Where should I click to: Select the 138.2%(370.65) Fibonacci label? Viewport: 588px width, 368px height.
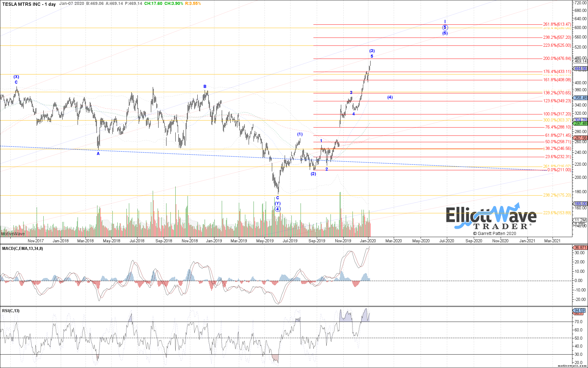pos(557,93)
